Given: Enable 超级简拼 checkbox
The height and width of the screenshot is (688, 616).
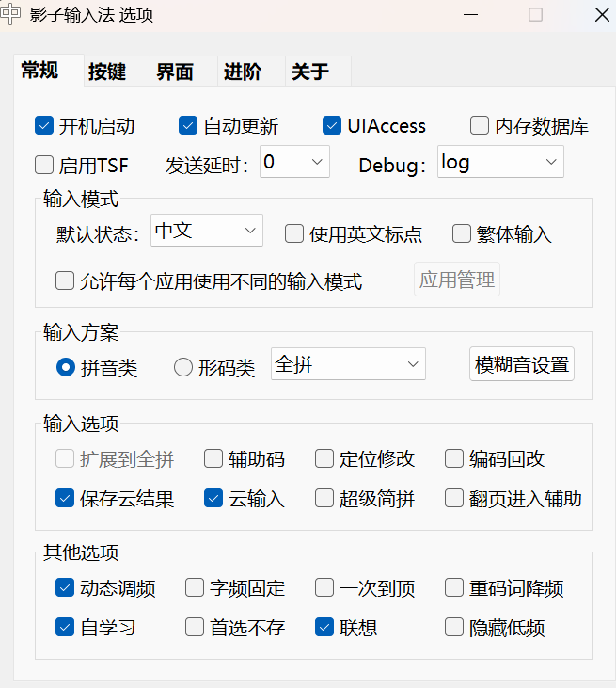Looking at the screenshot, I should 324,498.
